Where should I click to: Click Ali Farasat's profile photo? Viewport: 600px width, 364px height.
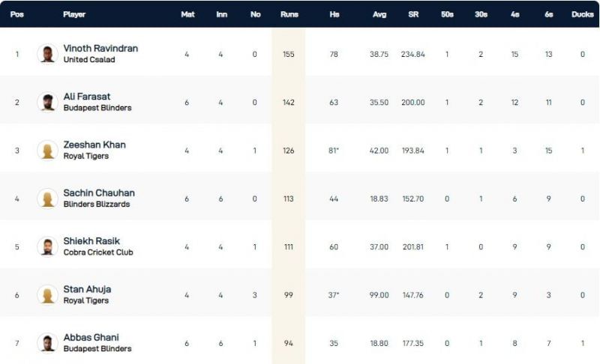pos(47,102)
